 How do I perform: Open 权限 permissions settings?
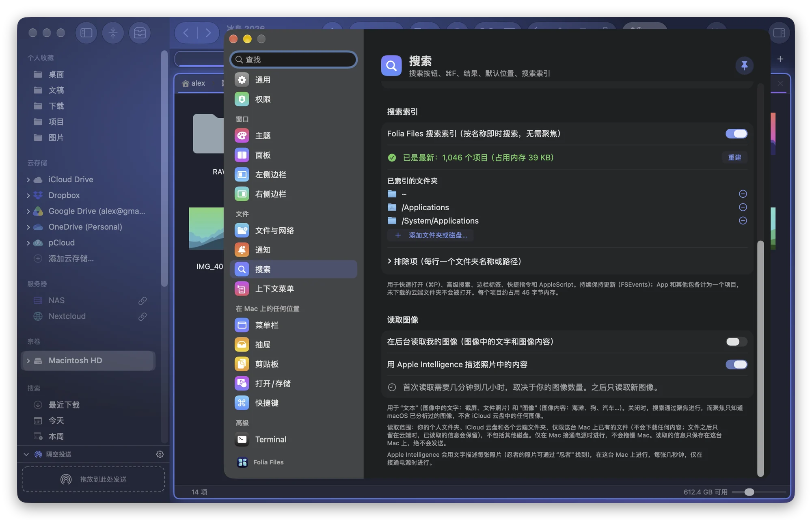pos(293,99)
